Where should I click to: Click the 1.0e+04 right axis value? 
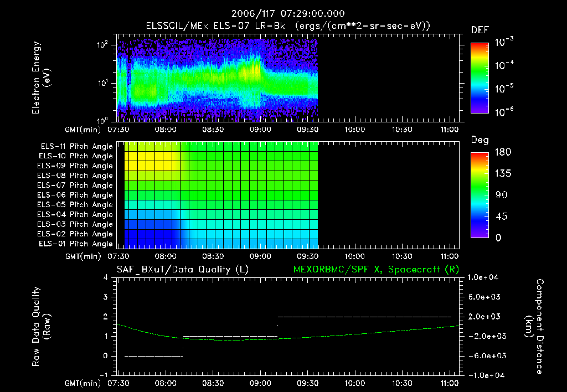click(483, 277)
